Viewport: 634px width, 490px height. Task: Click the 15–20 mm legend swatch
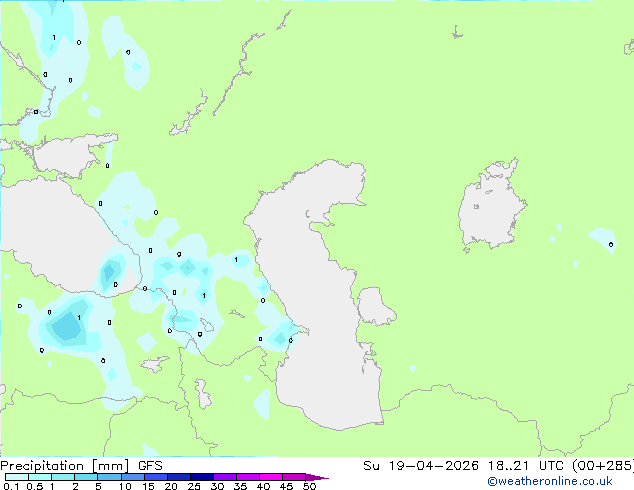[x=155, y=477]
